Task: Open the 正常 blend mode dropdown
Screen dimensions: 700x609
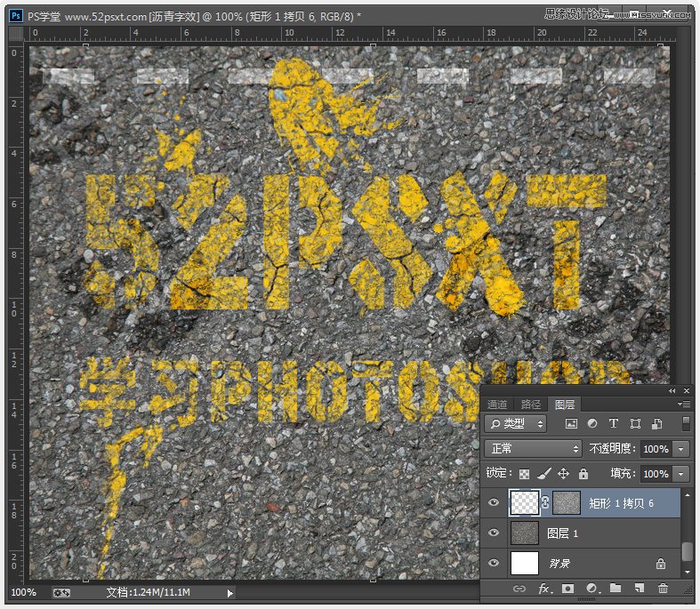Action: pos(533,448)
